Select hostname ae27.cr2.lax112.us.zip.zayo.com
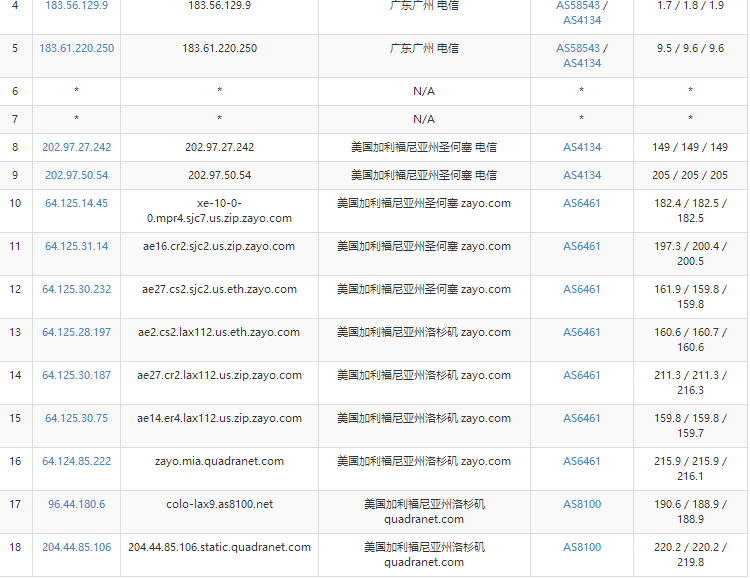The image size is (750, 578). coord(220,376)
